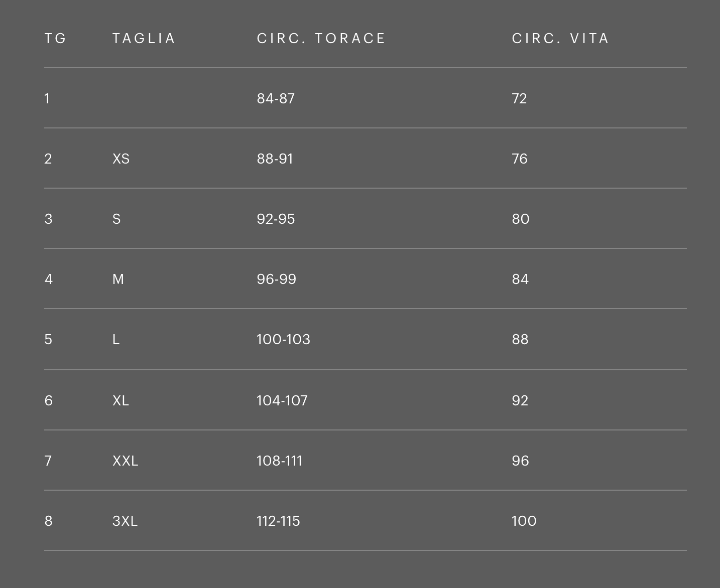Select TG number 1 in first row
The image size is (720, 588).
pyautogui.click(x=47, y=99)
